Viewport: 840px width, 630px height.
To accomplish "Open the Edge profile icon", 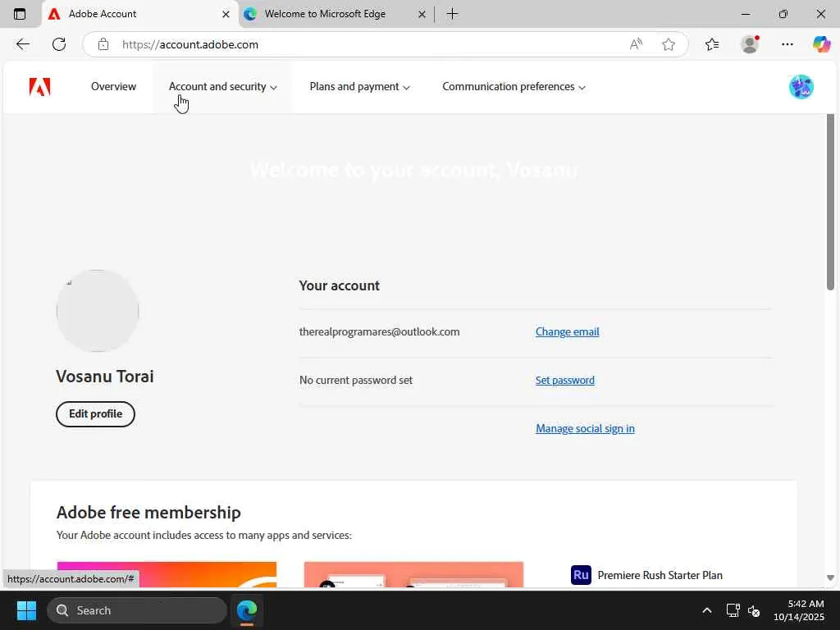I will pyautogui.click(x=750, y=44).
